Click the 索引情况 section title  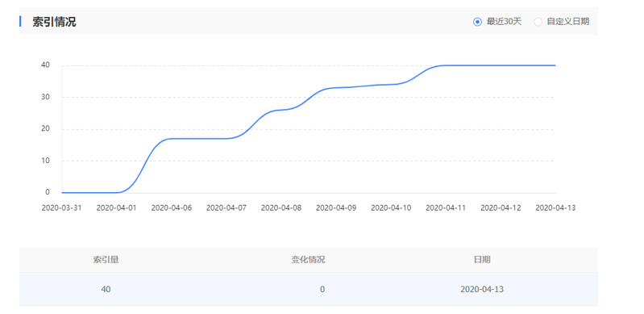point(54,22)
